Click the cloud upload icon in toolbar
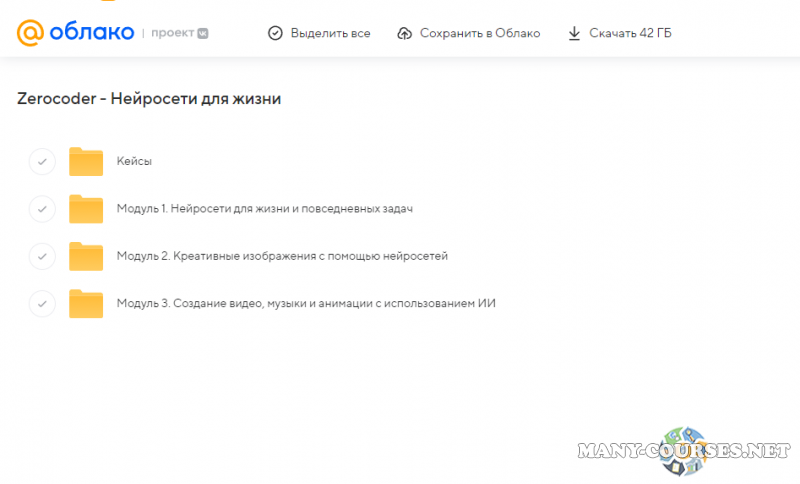The height and width of the screenshot is (484, 800). [404, 33]
